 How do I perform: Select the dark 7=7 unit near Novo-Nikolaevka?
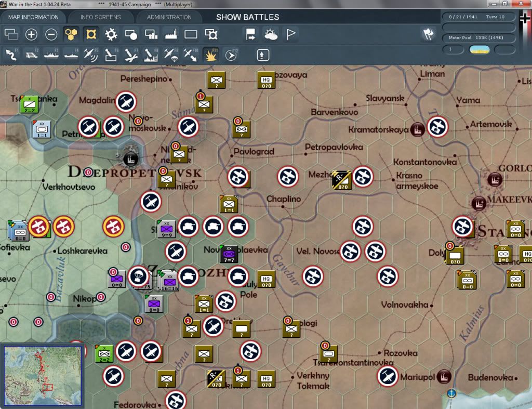click(x=229, y=254)
